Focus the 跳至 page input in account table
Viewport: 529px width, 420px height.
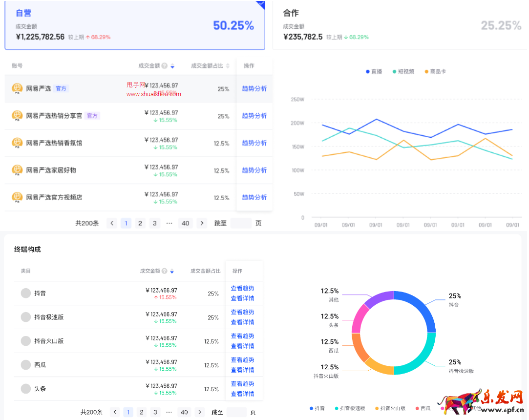pos(241,223)
